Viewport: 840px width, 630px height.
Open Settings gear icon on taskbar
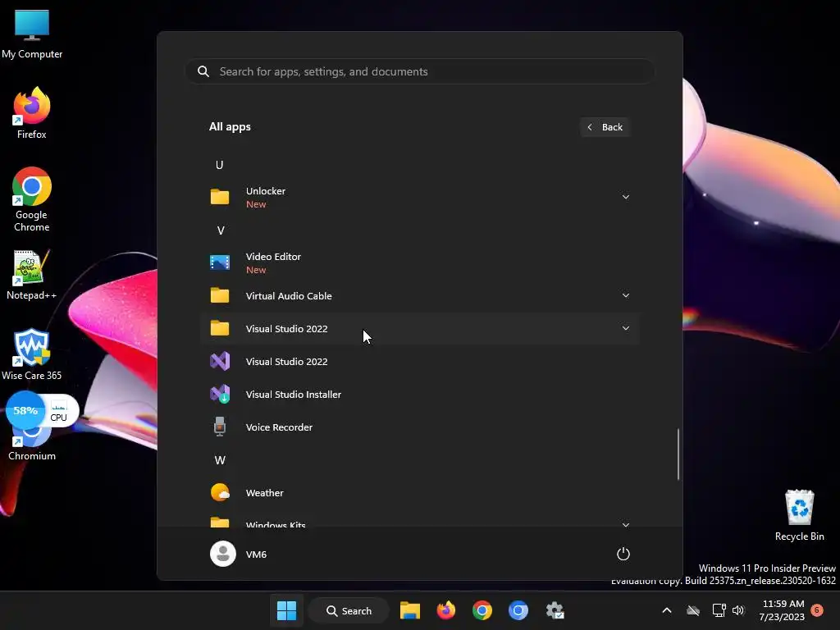(x=555, y=610)
